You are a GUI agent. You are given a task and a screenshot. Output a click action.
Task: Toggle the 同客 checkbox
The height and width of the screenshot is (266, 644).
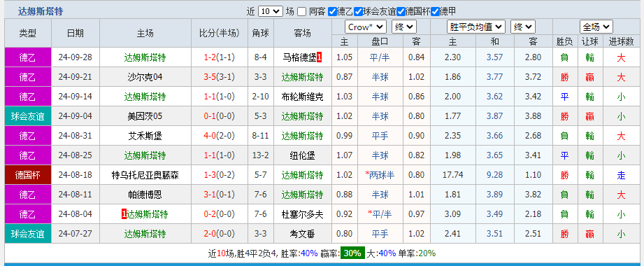(302, 11)
